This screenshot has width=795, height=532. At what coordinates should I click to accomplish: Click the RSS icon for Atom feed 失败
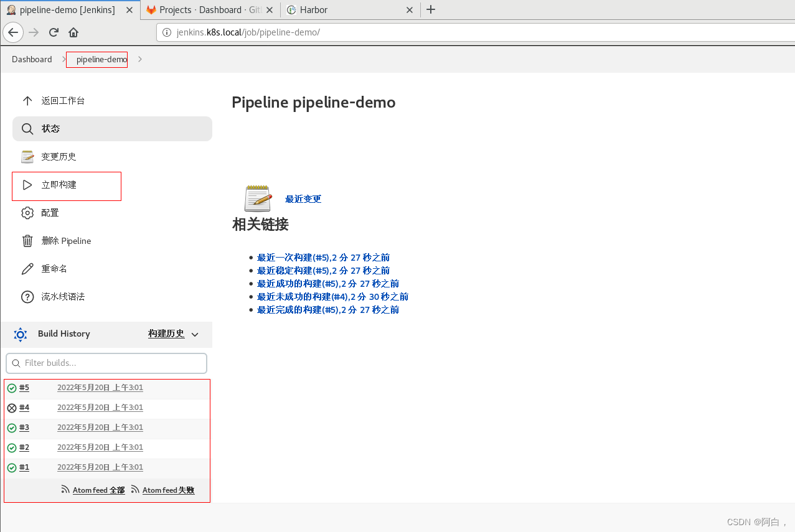tap(135, 490)
